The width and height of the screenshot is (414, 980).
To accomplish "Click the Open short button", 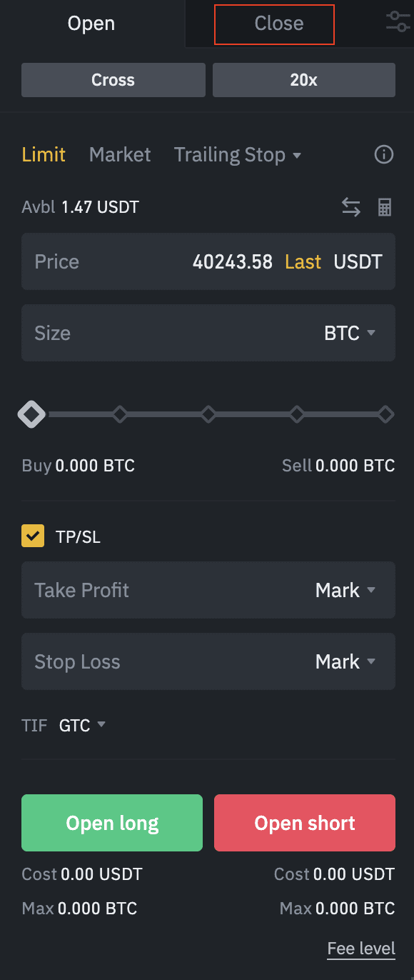I will click(305, 823).
